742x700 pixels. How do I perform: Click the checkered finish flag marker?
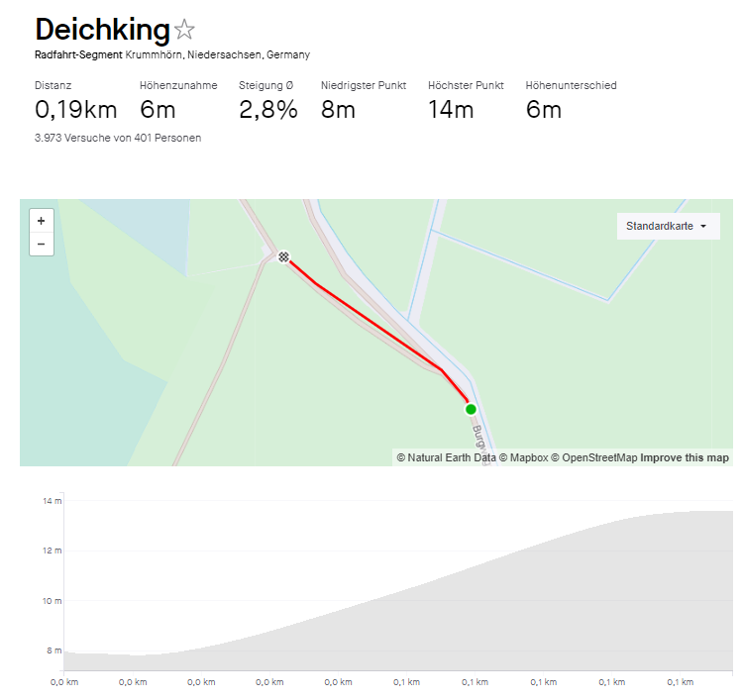click(x=284, y=257)
